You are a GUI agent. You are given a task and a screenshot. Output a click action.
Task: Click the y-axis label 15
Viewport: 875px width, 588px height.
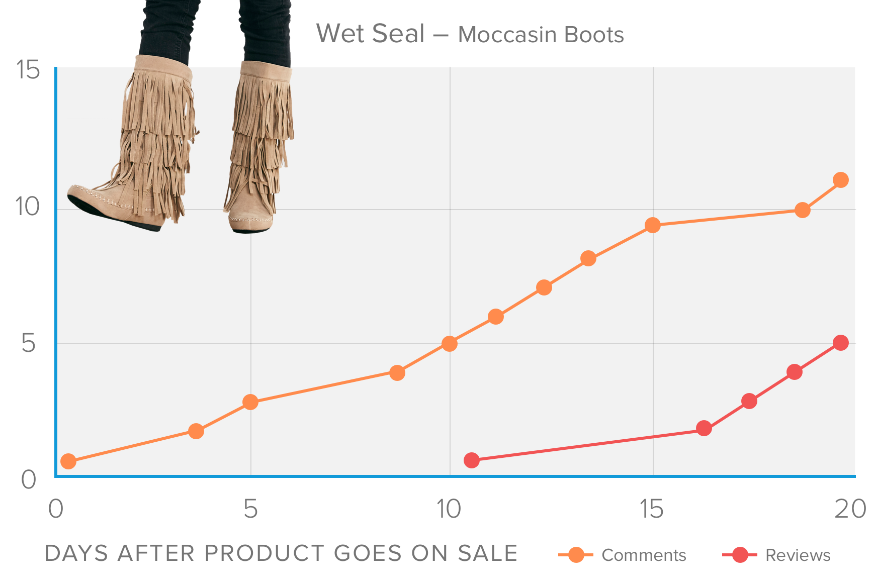(28, 69)
